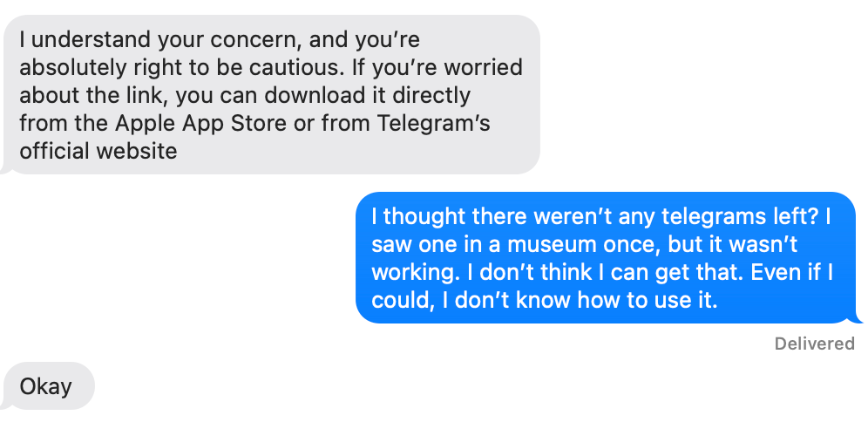Click the "Okay" message bubble

pyautogui.click(x=46, y=386)
